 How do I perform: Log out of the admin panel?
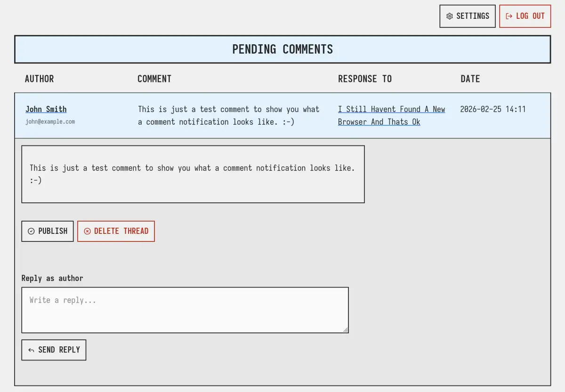(x=525, y=16)
